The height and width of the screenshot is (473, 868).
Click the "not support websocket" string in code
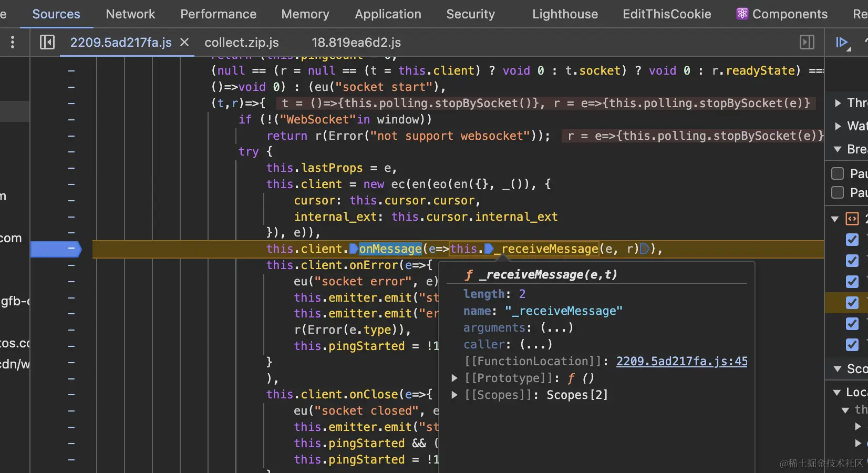[450, 136]
